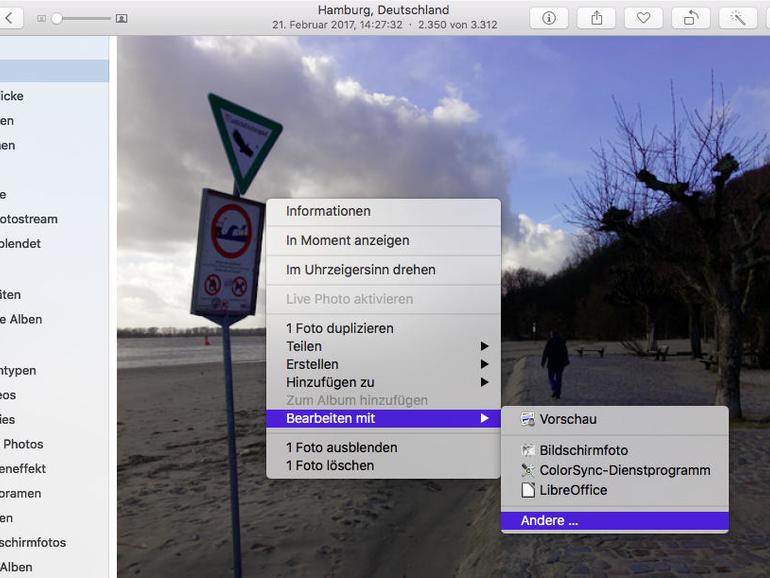Click the small thumbnail zoom icon
Screen dimensions: 770x578
(42, 19)
